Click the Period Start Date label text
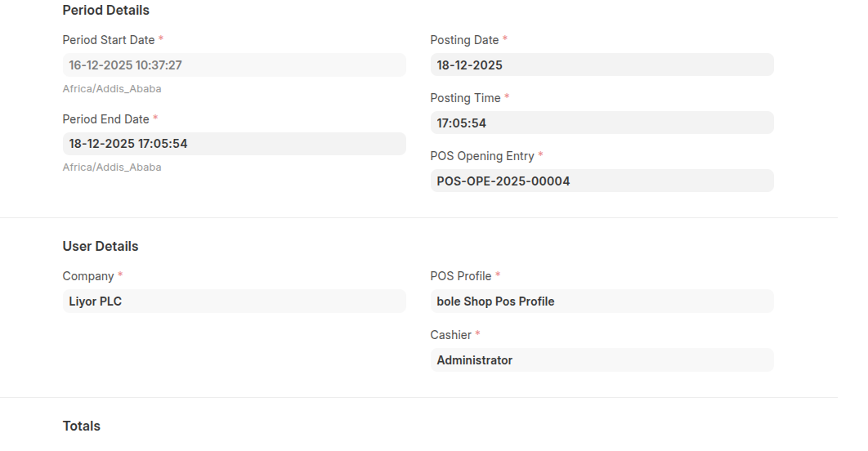This screenshot has width=868, height=451. click(x=109, y=40)
